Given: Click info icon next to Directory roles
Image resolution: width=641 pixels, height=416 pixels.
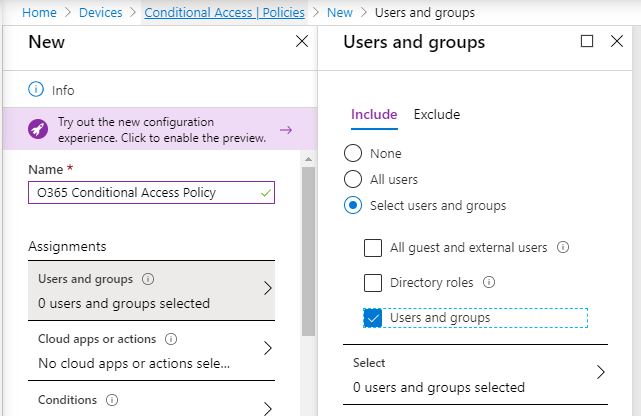Looking at the screenshot, I should (489, 283).
